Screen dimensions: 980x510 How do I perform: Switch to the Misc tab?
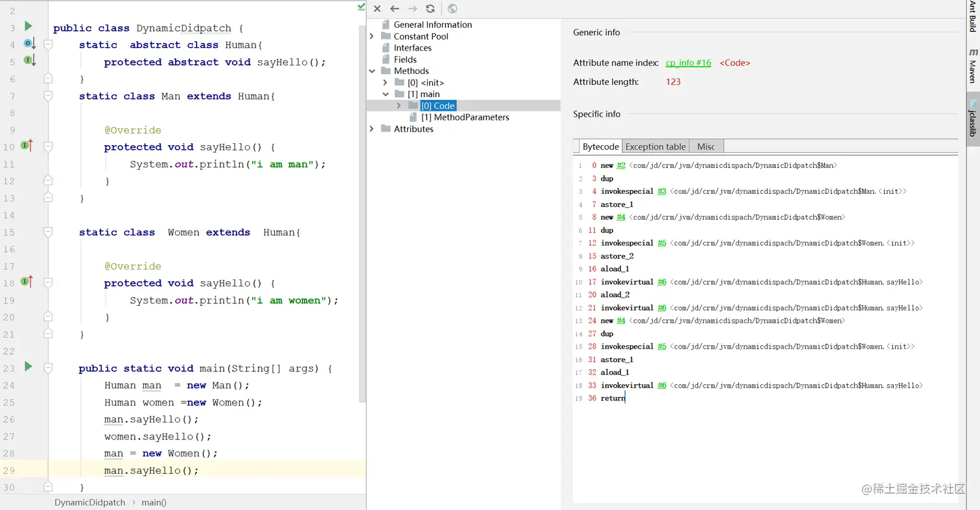coord(706,146)
